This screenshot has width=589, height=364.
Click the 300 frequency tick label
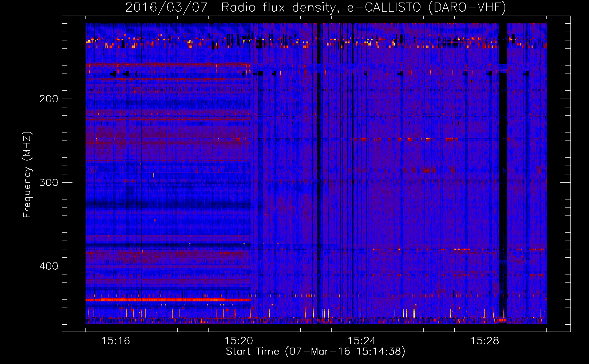tap(49, 182)
